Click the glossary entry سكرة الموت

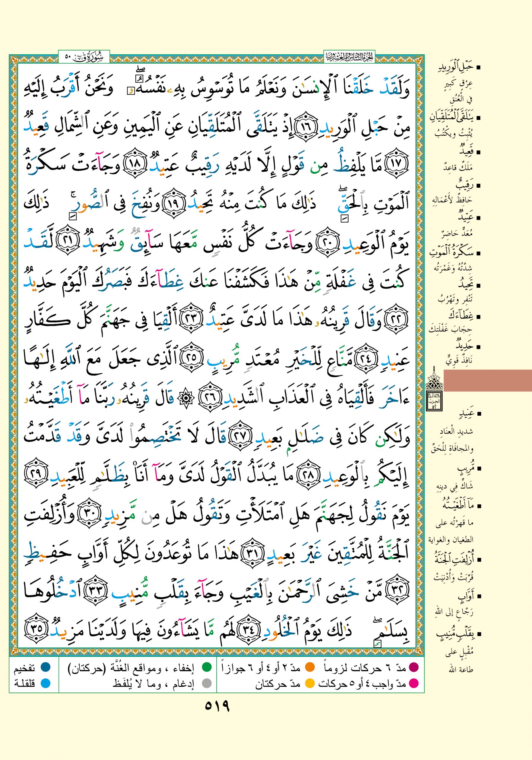coord(452,253)
